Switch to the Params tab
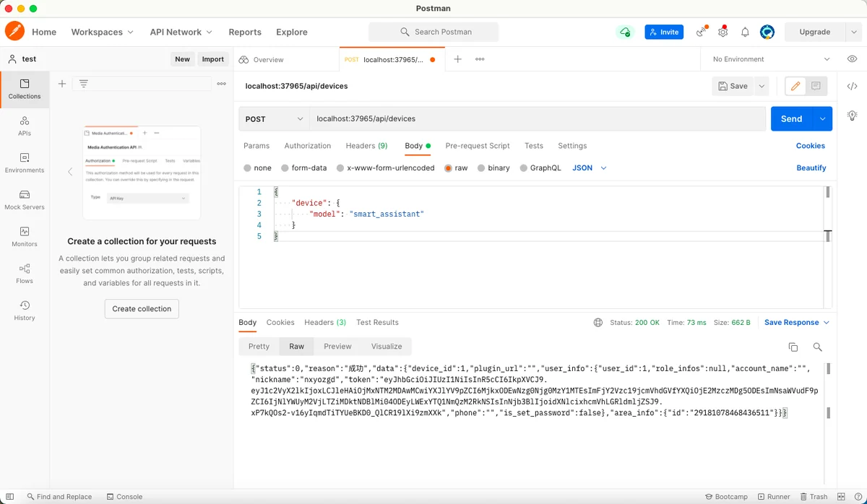Screen dimensions: 867x504 point(256,146)
